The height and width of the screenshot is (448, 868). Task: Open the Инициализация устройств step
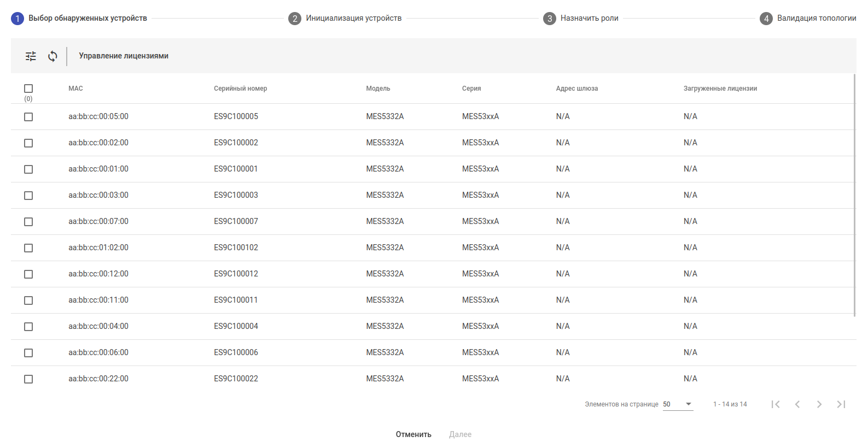pyautogui.click(x=353, y=19)
